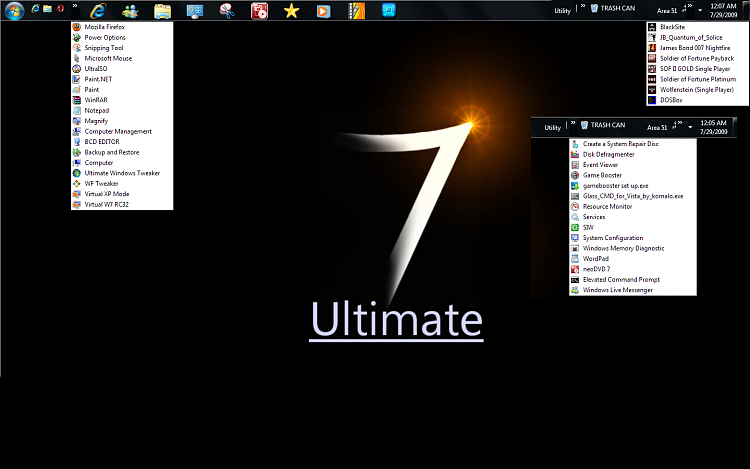Open the blue monitor panel taskbar icon
This screenshot has width=750, height=469.
tap(195, 11)
